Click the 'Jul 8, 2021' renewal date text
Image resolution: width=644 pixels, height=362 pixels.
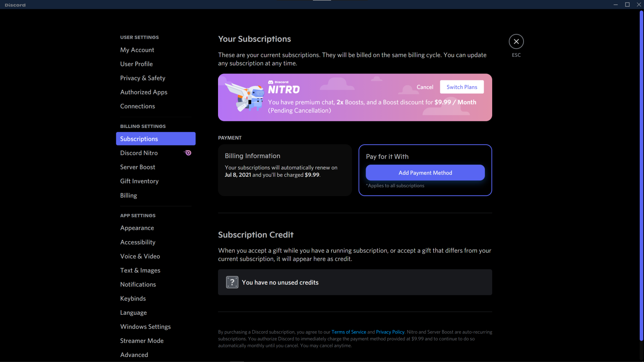[x=238, y=175]
